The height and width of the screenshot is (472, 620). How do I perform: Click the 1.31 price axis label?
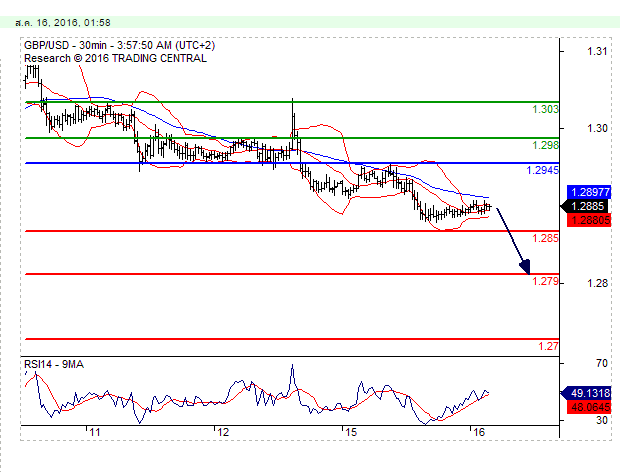point(597,51)
